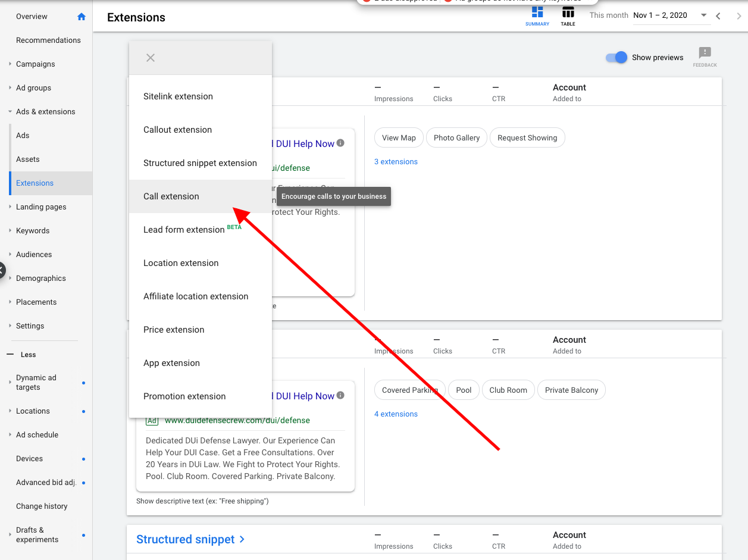Open Devices in sidebar
Screen dimensions: 748x560
(x=29, y=459)
